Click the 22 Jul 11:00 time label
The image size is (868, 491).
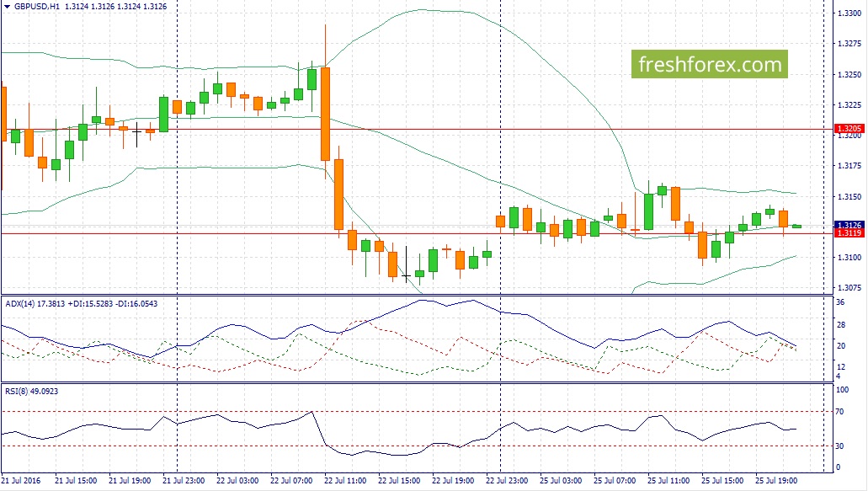[x=345, y=481]
